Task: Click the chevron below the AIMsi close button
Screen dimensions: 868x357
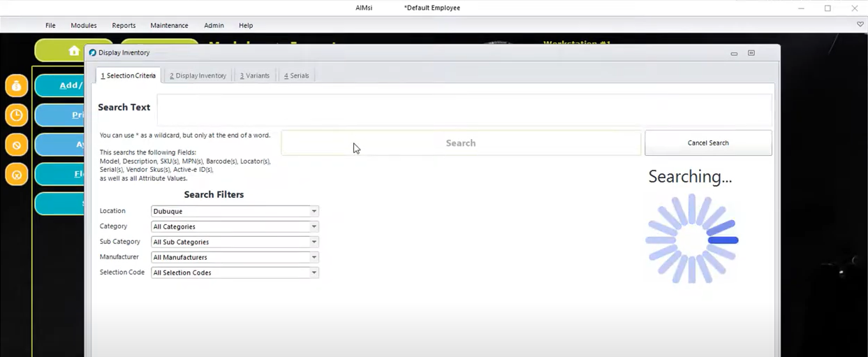Action: [x=860, y=24]
